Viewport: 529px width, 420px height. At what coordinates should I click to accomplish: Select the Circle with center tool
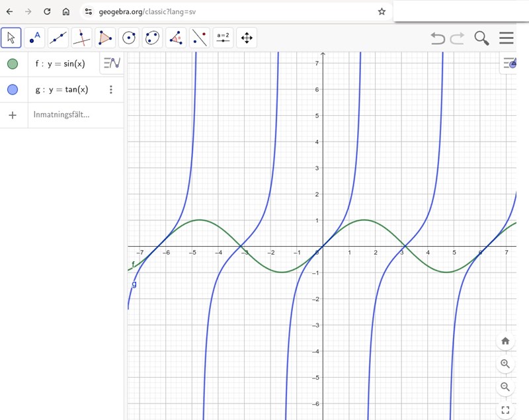(x=129, y=38)
